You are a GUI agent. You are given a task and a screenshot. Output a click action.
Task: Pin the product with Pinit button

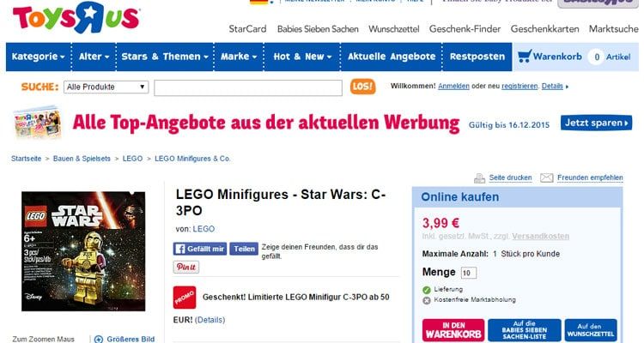(x=186, y=267)
